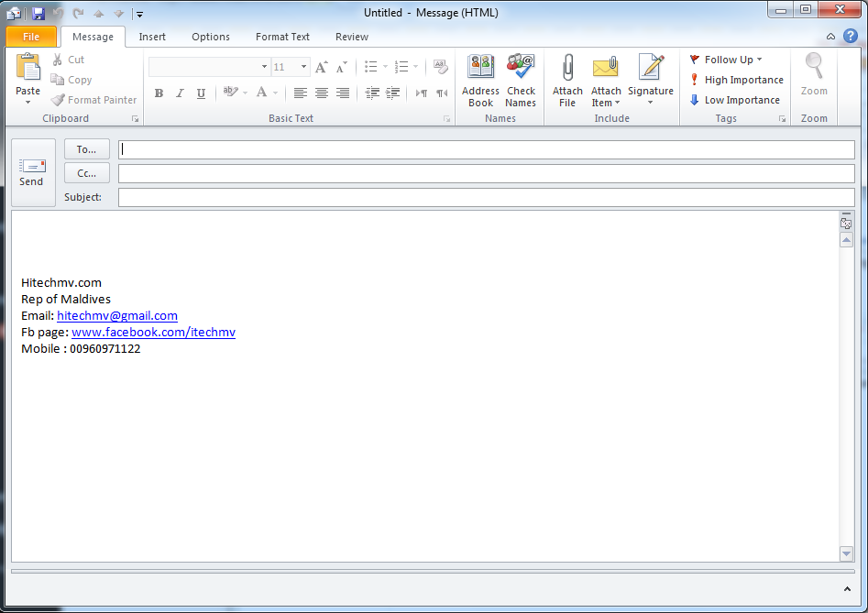Click Attach File paperclip

[567, 81]
